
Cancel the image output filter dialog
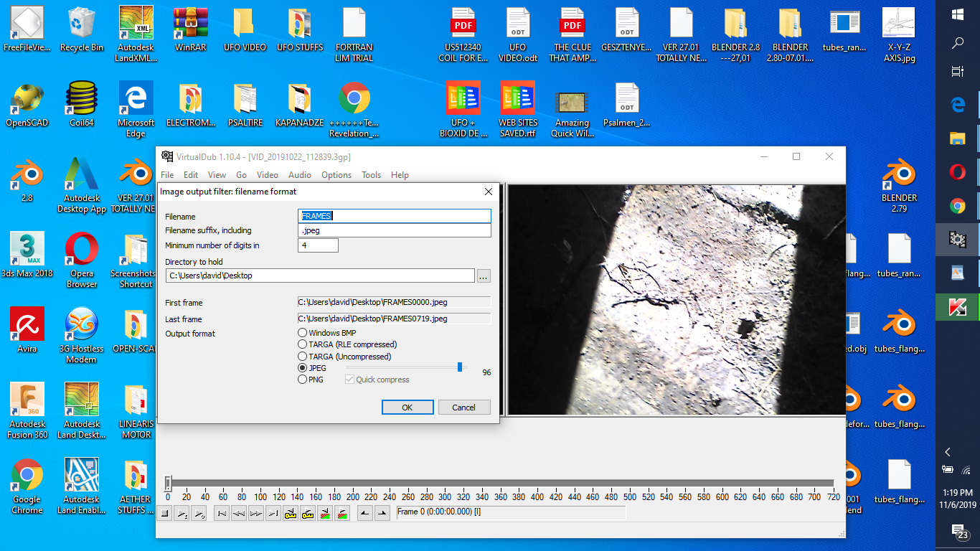[464, 408]
